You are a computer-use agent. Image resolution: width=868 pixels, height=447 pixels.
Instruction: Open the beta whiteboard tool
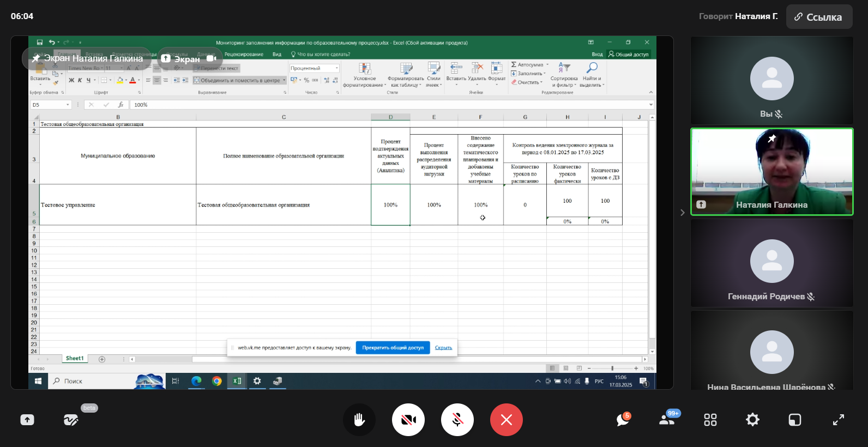coord(71,420)
